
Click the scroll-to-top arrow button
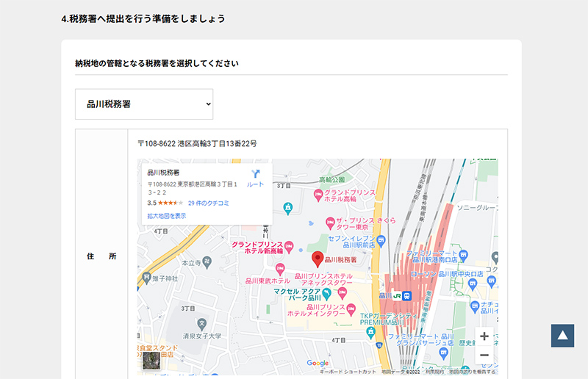click(562, 336)
